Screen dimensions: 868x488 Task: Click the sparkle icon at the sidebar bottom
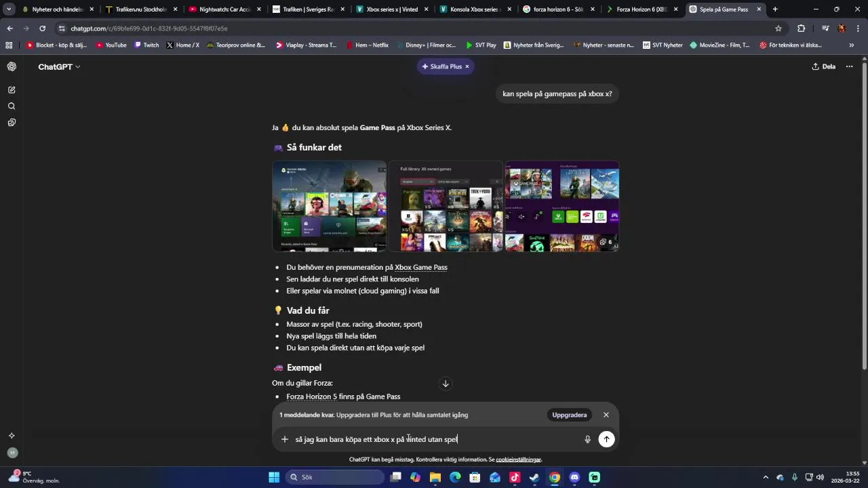pyautogui.click(x=12, y=436)
